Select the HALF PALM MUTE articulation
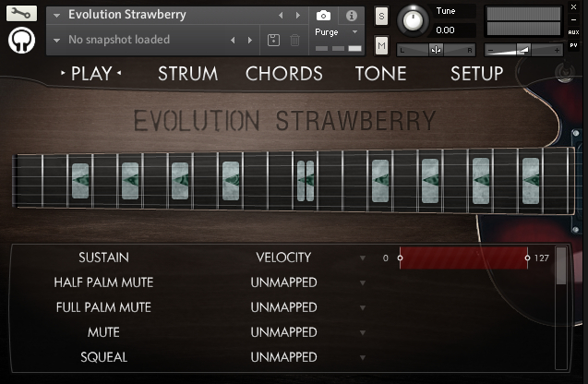The width and height of the screenshot is (588, 384). coord(104,282)
